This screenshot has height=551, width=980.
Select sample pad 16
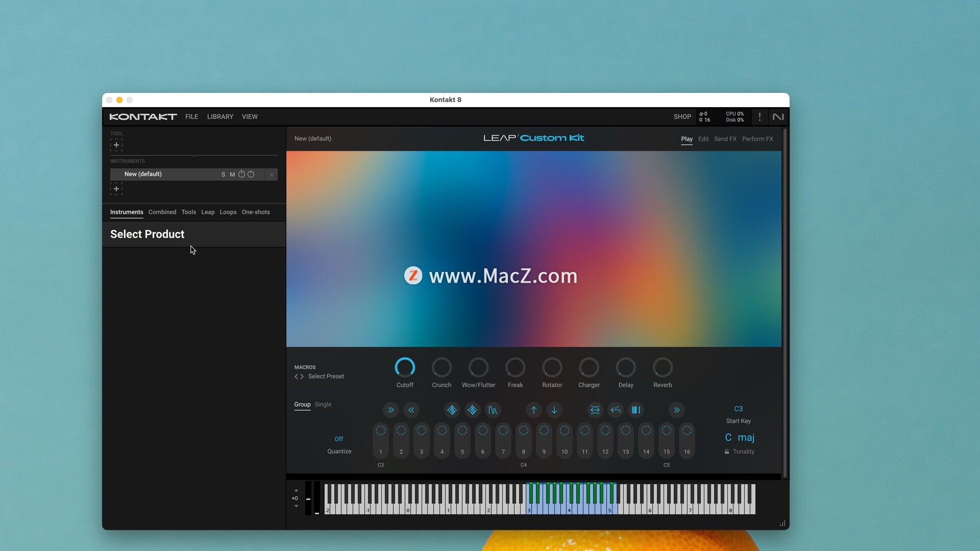click(687, 441)
